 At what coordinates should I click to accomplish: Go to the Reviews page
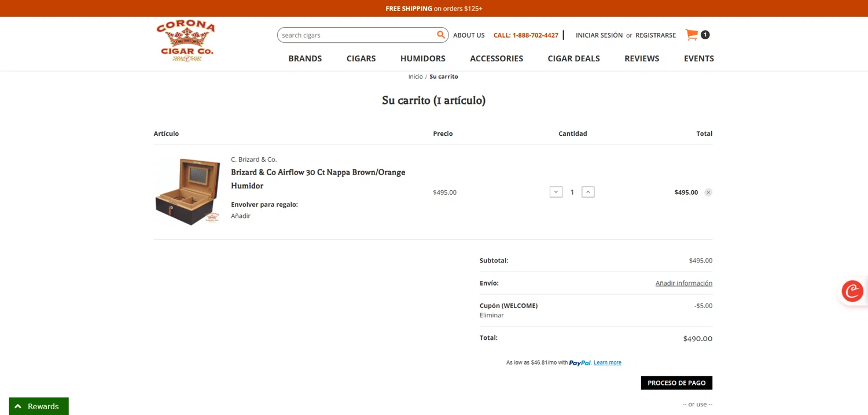[642, 58]
